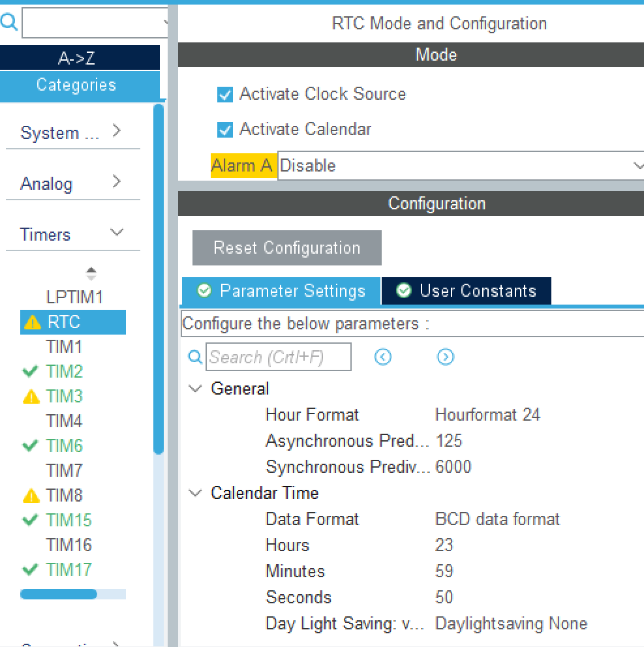Select TIM2 in the timers list

[64, 371]
